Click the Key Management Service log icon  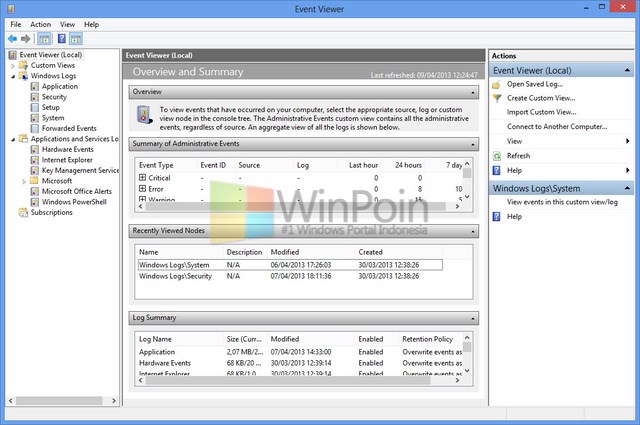click(x=35, y=171)
